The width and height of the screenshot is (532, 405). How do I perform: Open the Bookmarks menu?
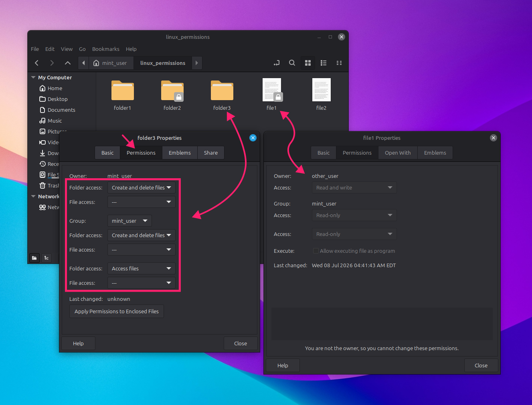coord(106,49)
